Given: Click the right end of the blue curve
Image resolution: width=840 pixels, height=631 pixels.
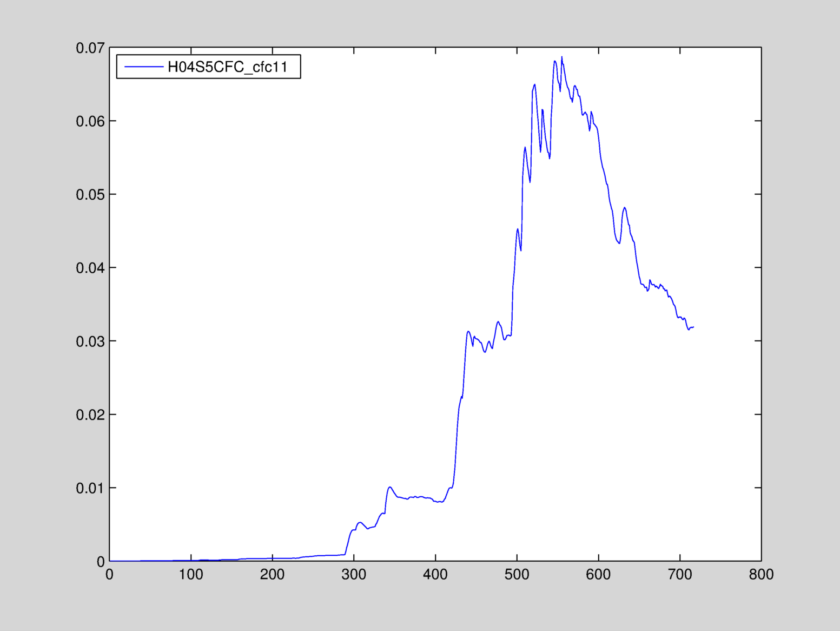Looking at the screenshot, I should coord(693,327).
